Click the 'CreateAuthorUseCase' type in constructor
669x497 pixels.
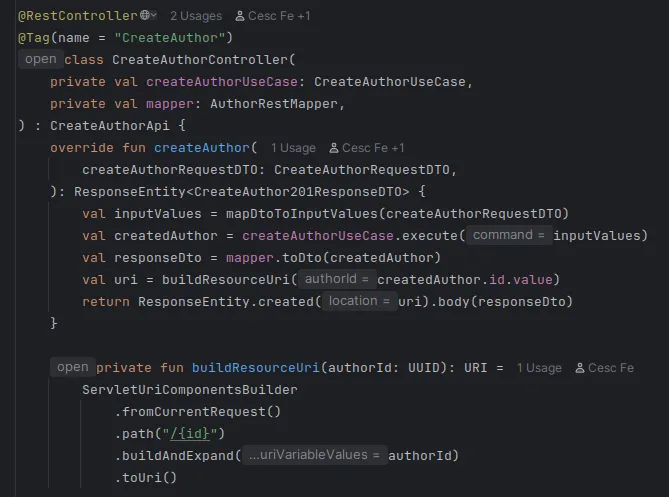(390, 82)
